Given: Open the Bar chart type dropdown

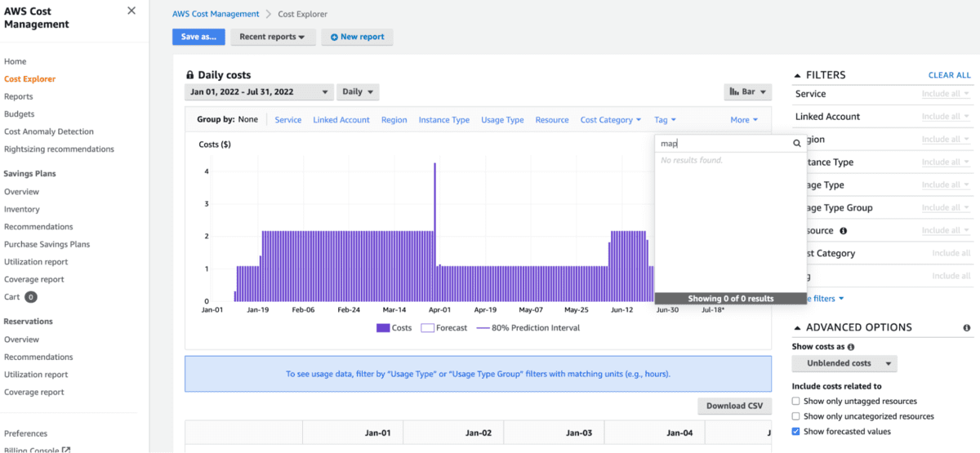Looking at the screenshot, I should [x=747, y=92].
